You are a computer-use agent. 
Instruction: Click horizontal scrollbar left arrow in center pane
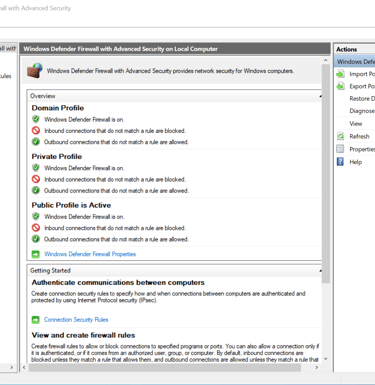(x=24, y=367)
